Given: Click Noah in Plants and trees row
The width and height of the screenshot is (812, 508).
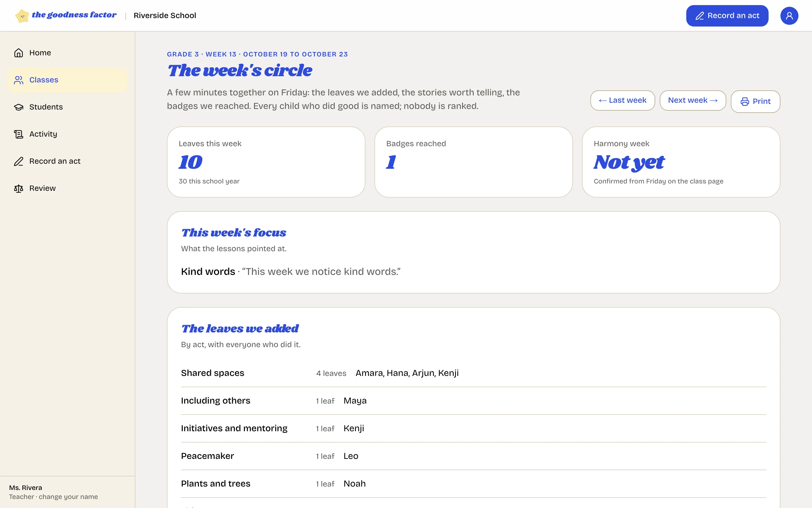Looking at the screenshot, I should 354,483.
